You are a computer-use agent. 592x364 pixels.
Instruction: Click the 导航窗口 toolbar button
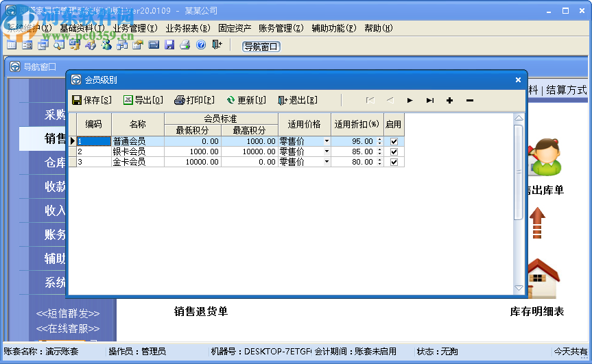coord(261,47)
